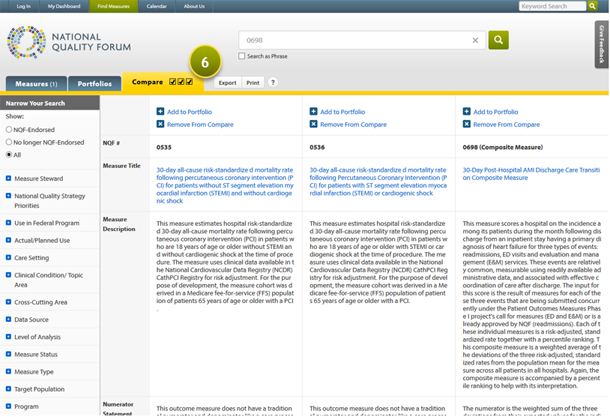Select No longer NQF-Endorsed radio option
Screen dimensions: 610x417
pos(9,142)
